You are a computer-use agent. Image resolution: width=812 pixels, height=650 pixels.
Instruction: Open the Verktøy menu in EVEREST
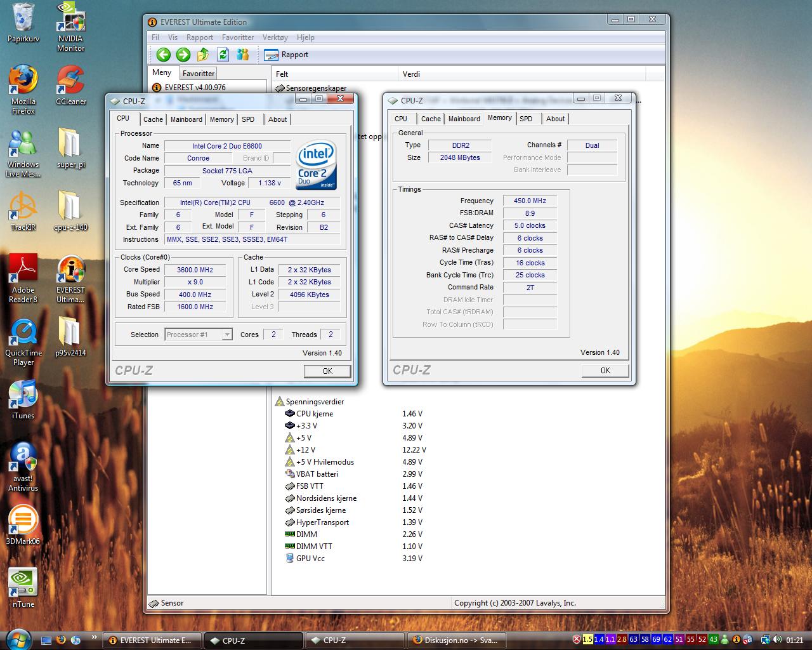(275, 37)
